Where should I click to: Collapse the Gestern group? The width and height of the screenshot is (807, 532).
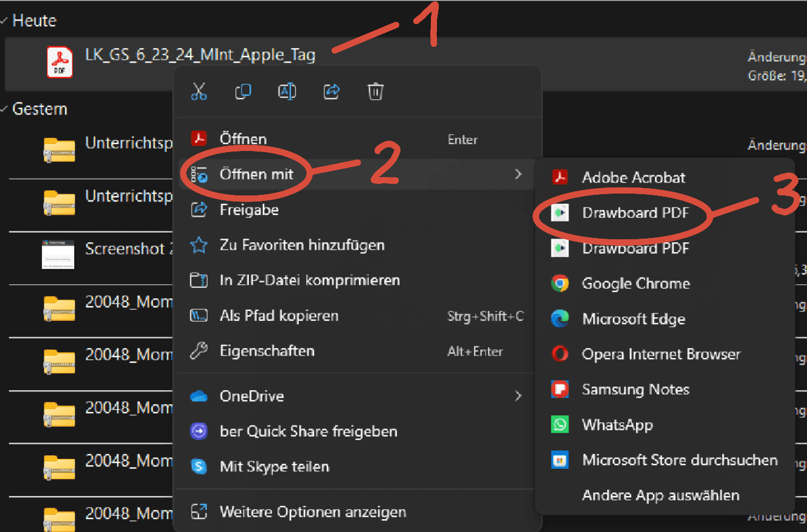pyautogui.click(x=5, y=110)
